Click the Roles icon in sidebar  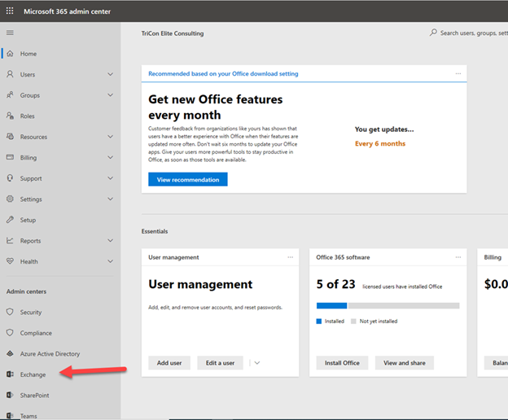pyautogui.click(x=10, y=116)
